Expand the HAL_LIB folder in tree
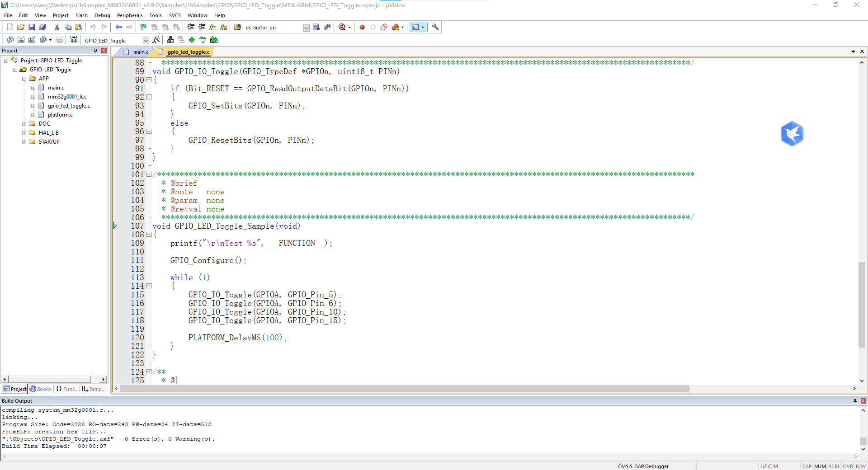Viewport: 868px width, 470px height. point(24,133)
